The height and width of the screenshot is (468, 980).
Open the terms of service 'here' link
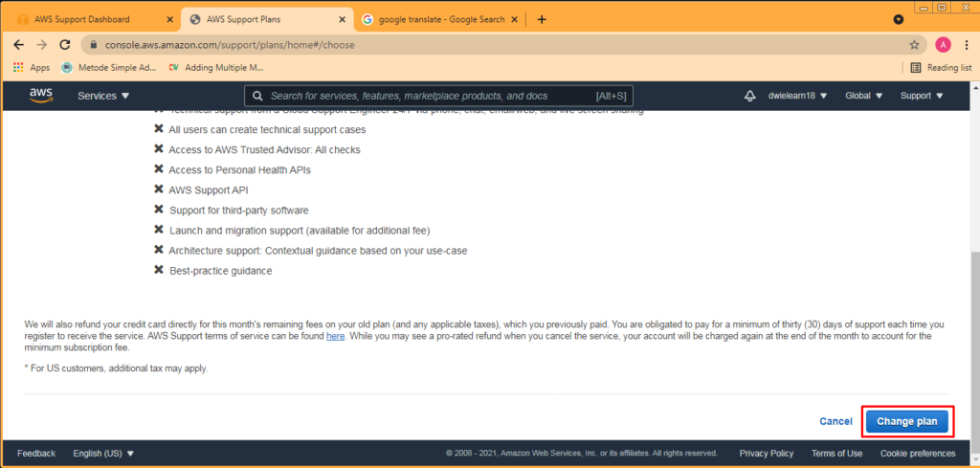336,336
